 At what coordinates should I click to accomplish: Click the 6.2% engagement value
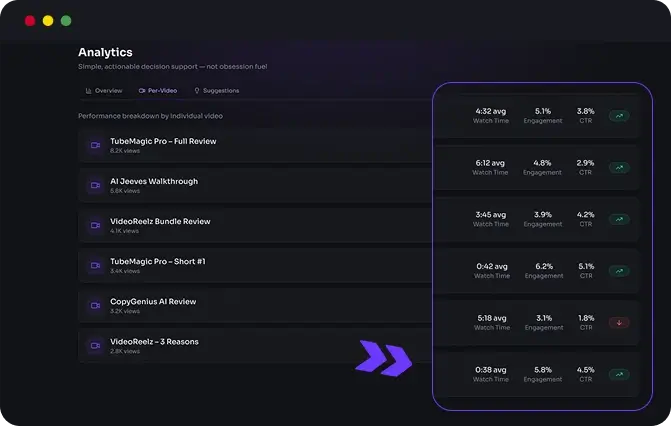pyautogui.click(x=544, y=267)
